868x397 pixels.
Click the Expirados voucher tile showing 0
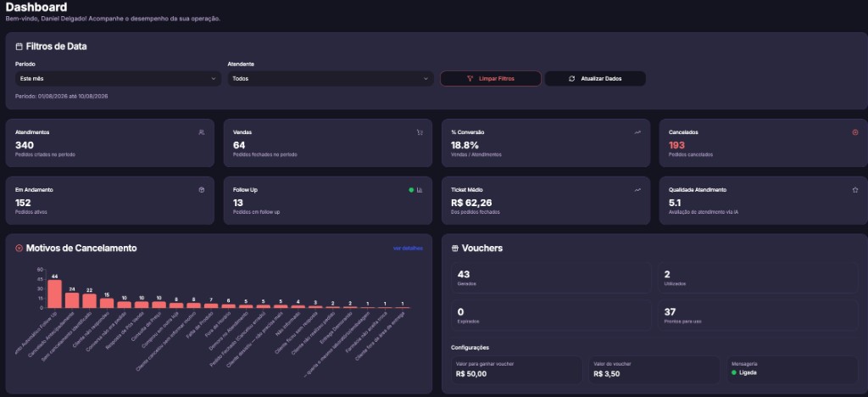pyautogui.click(x=551, y=315)
